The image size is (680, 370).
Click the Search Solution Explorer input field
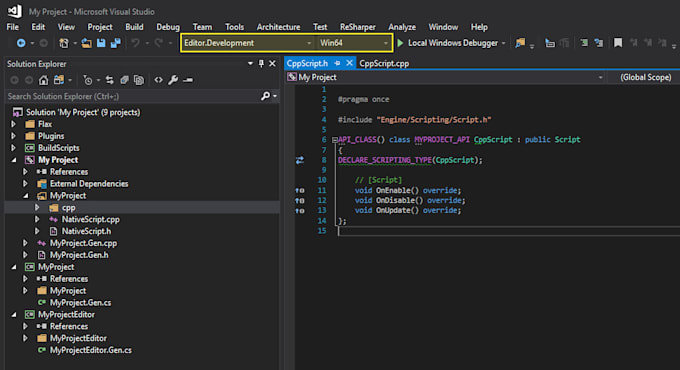pyautogui.click(x=132, y=96)
